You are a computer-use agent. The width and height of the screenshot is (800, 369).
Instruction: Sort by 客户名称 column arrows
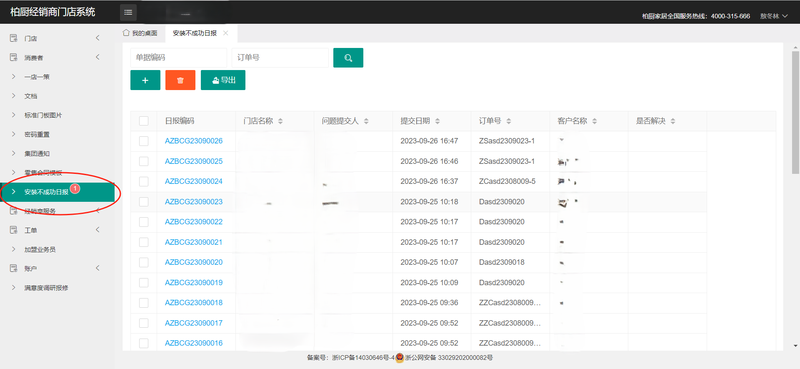click(x=594, y=121)
